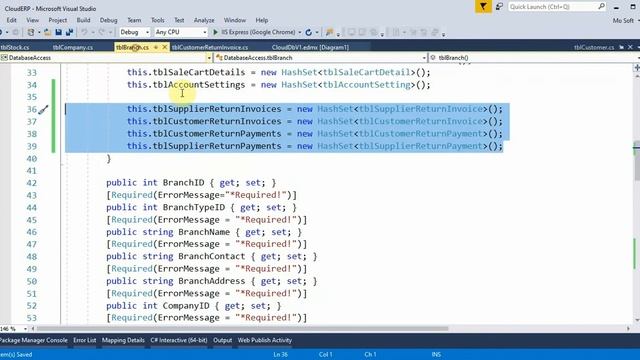Screen dimensions: 640x360
Task: Click the INS status bar indicator
Action: pyautogui.click(x=436, y=354)
